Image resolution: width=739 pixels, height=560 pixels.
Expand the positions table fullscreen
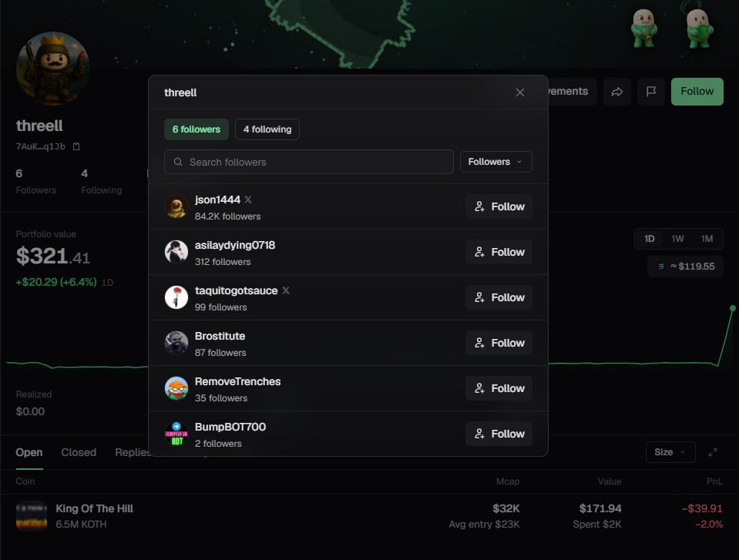[x=713, y=452]
